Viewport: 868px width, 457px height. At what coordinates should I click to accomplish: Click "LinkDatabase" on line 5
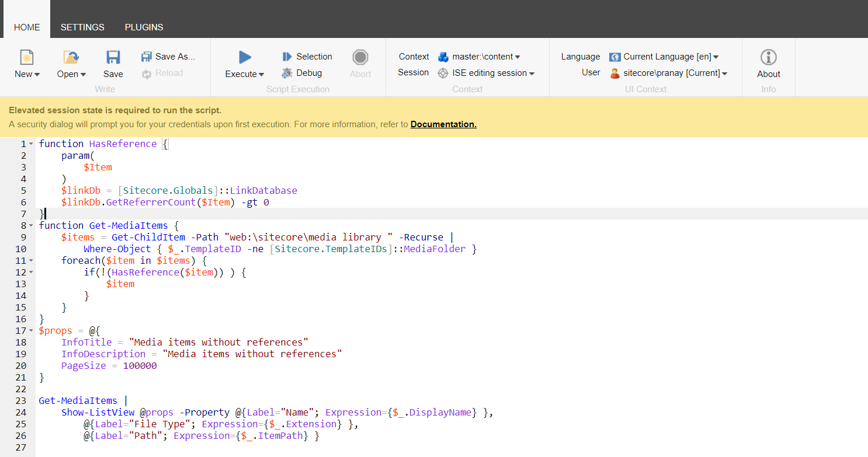click(x=263, y=190)
